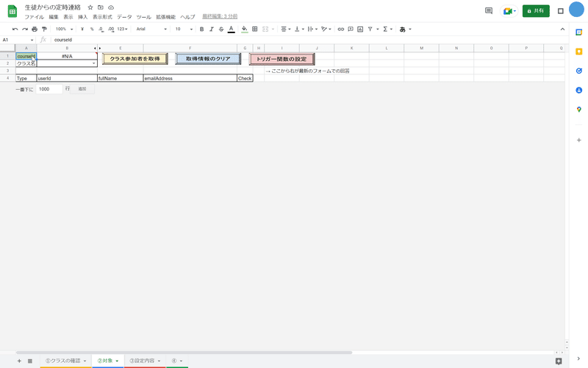Apply percent number format

point(92,29)
